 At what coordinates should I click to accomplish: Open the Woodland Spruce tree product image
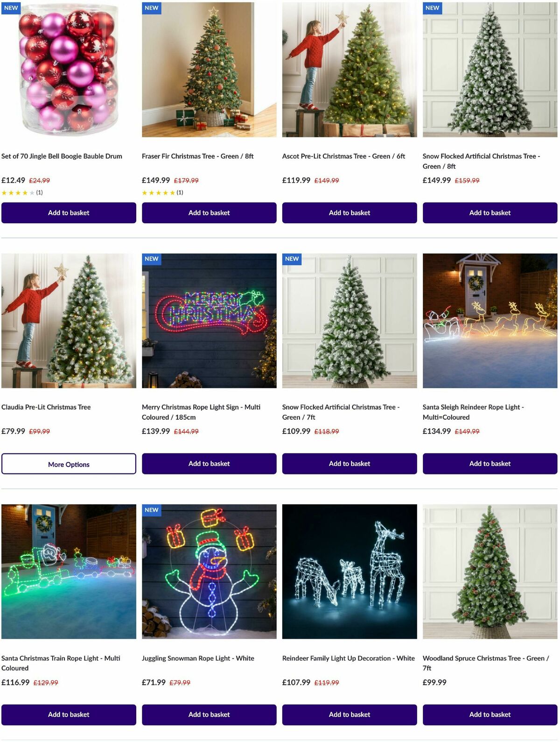tap(490, 572)
